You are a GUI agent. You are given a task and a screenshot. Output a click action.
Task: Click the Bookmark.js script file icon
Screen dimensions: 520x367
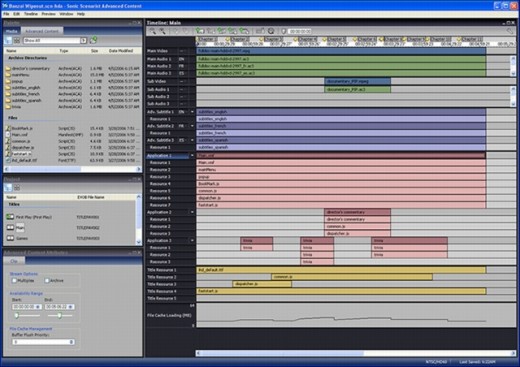[8, 128]
